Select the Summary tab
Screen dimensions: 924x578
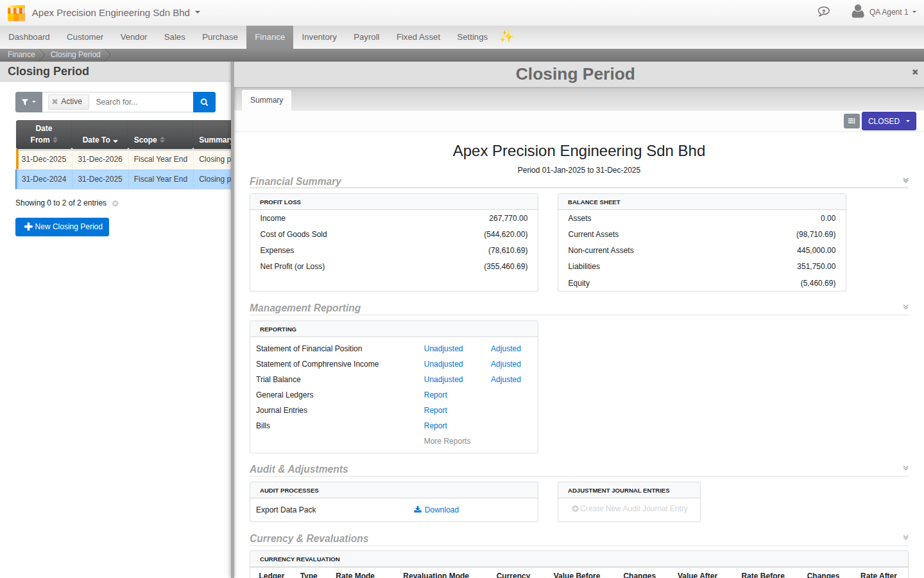pyautogui.click(x=266, y=100)
